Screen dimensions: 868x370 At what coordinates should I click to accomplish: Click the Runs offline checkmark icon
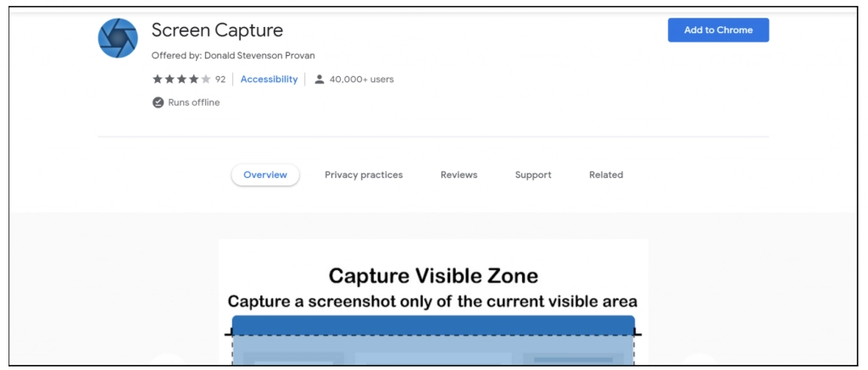point(158,102)
